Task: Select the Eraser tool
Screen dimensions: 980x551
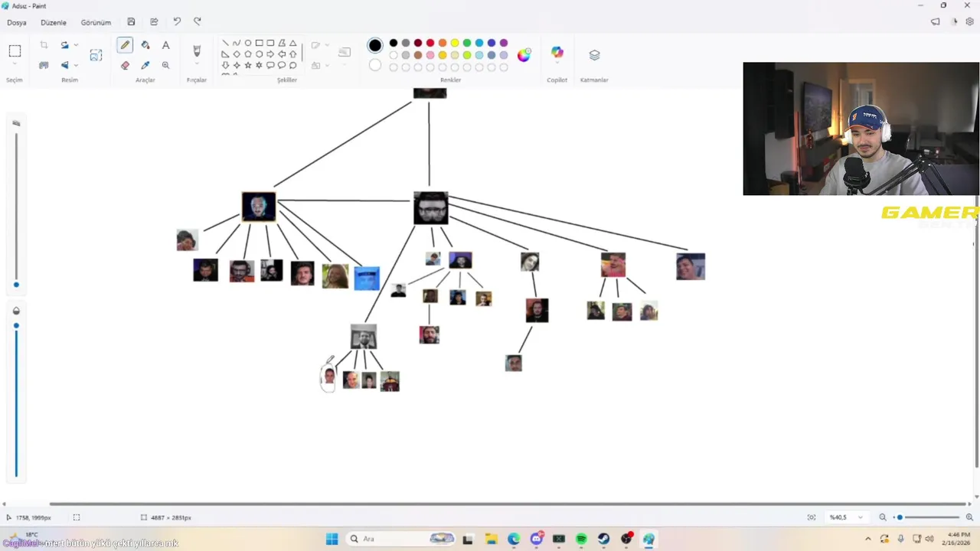Action: tap(125, 65)
